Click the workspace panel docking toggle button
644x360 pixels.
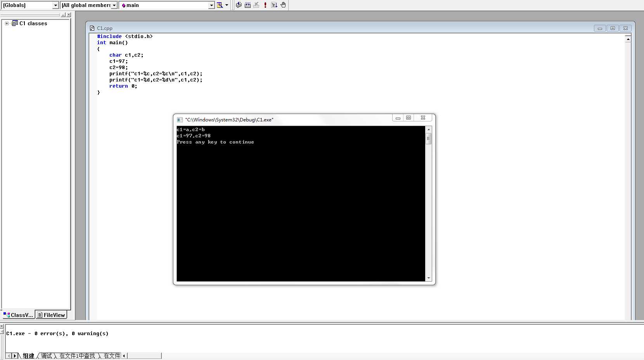click(63, 15)
